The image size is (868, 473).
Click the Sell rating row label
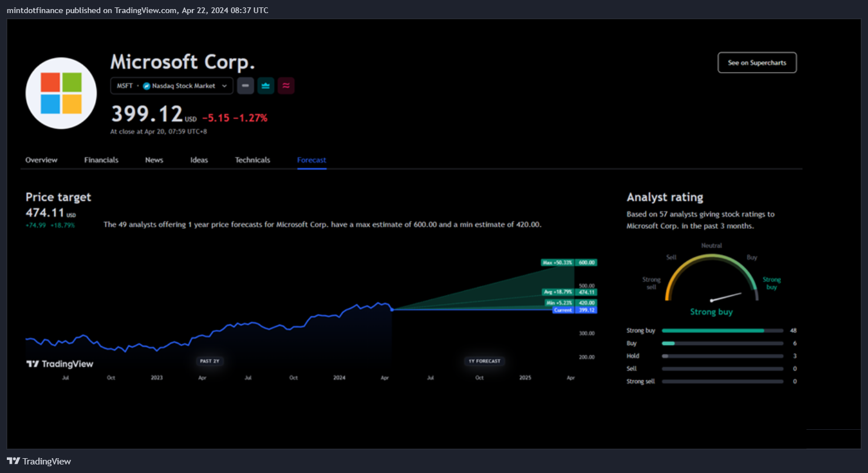tap(632, 369)
